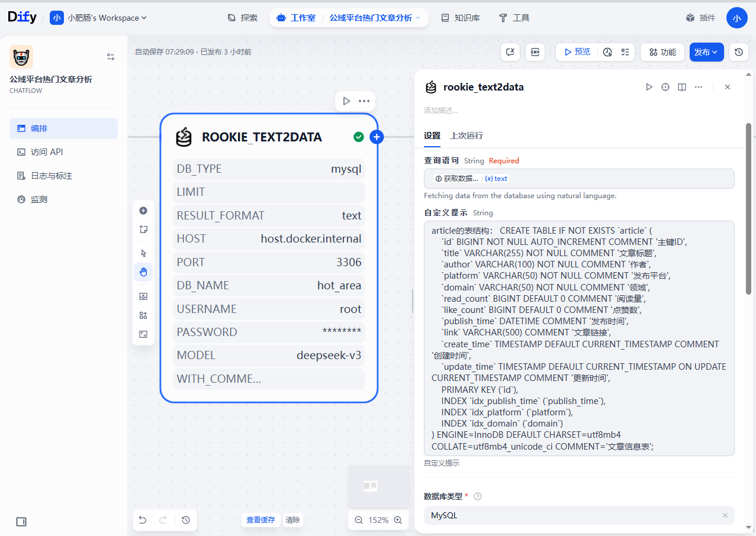Switch to pointer selection mode
This screenshot has height=536, width=756.
(143, 253)
